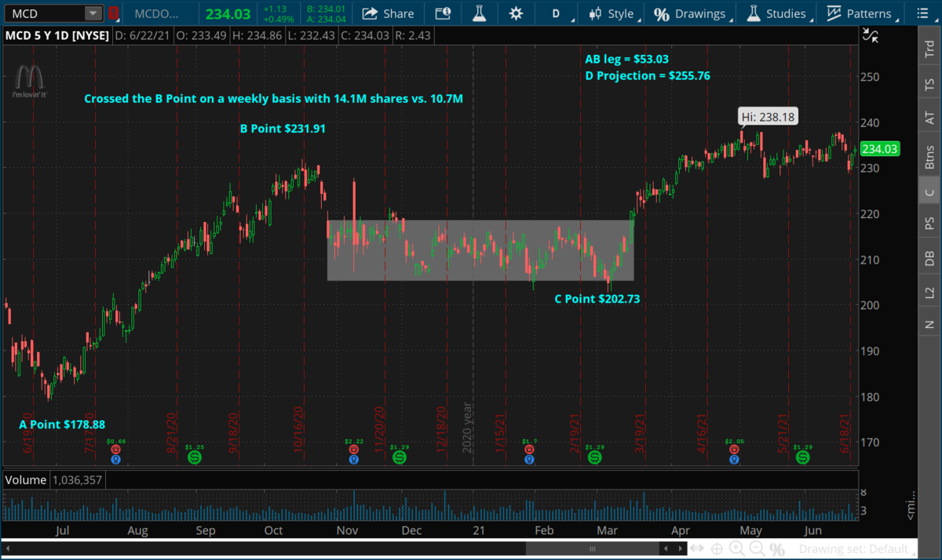Click the Hi: 238.18 price bubble

(x=766, y=118)
